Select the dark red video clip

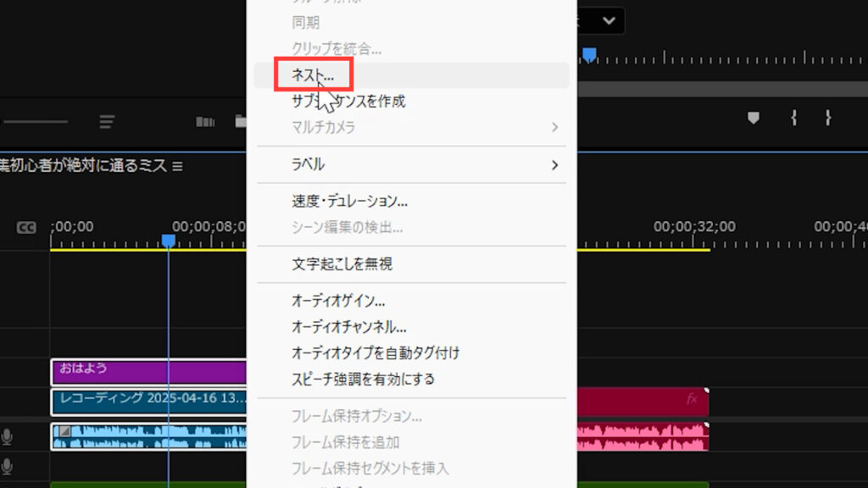coord(643,402)
